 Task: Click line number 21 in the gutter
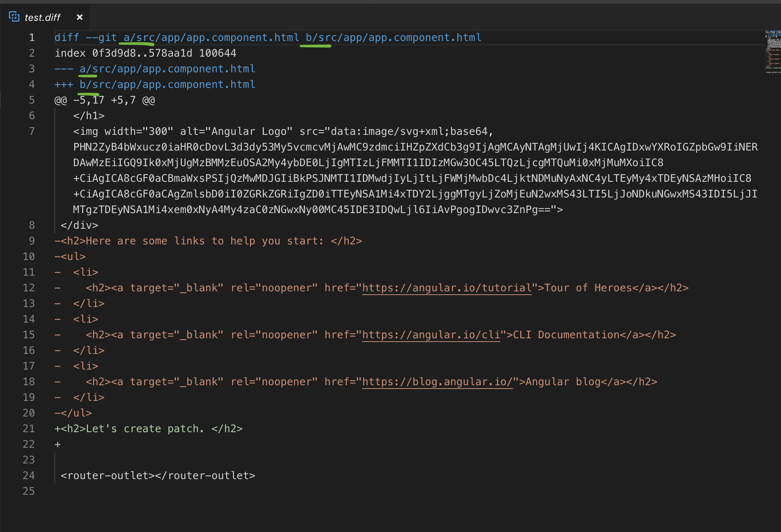[29, 428]
